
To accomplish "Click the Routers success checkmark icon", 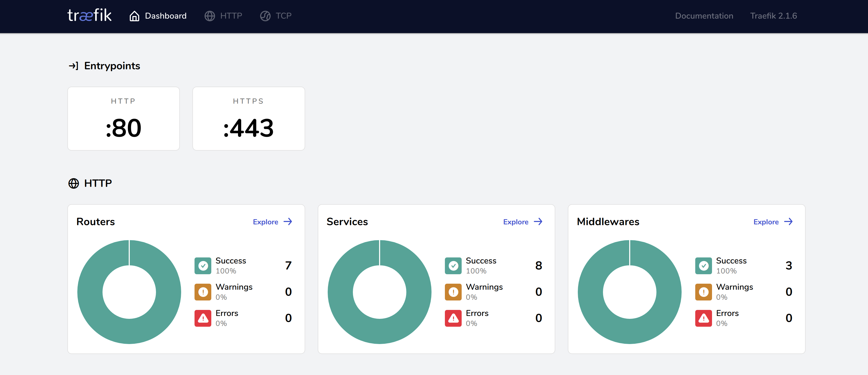I will tap(203, 266).
